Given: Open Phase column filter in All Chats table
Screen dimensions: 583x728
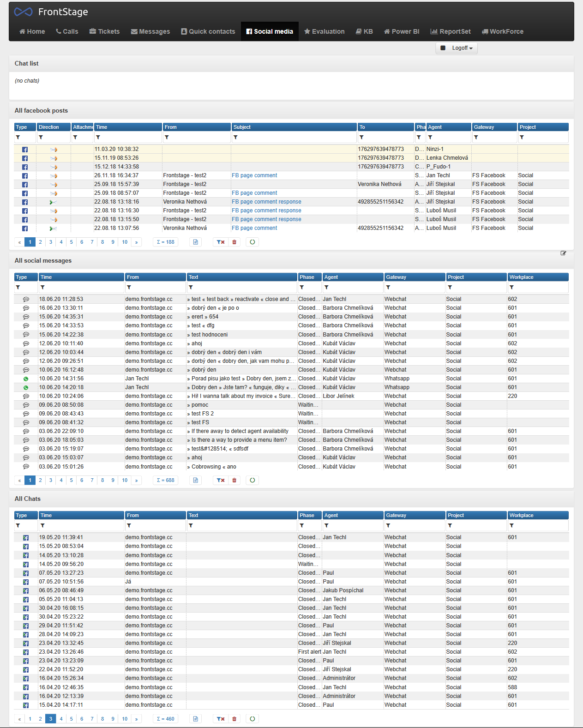Looking at the screenshot, I should [x=302, y=525].
